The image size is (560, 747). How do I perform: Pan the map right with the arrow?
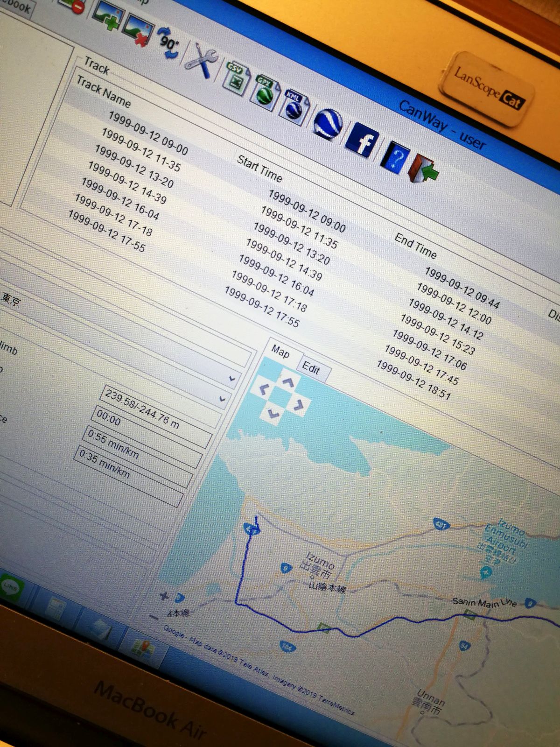pyautogui.click(x=299, y=405)
